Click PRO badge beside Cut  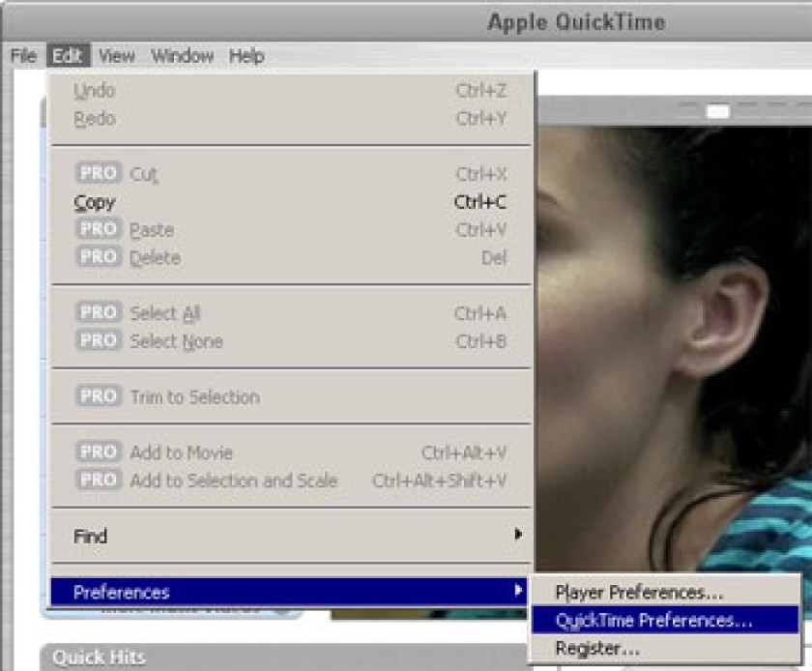tap(99, 172)
